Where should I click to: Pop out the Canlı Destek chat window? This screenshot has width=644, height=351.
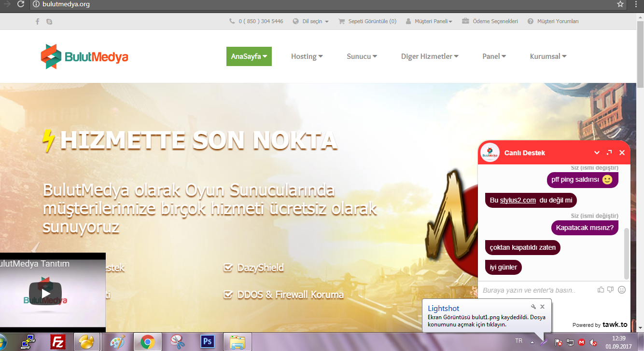coord(609,153)
